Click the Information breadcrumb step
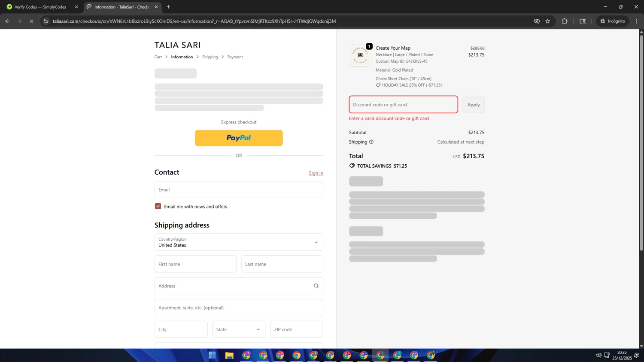This screenshot has width=644, height=362. (182, 57)
